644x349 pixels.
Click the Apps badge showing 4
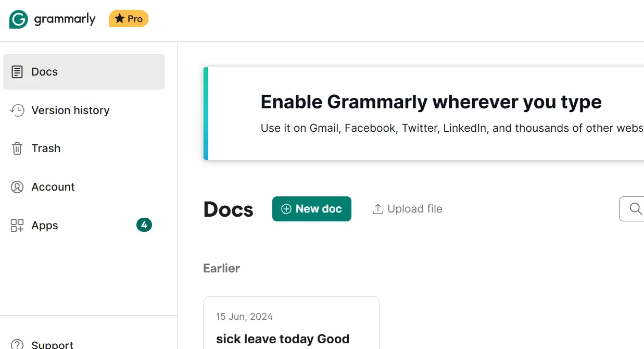click(144, 225)
